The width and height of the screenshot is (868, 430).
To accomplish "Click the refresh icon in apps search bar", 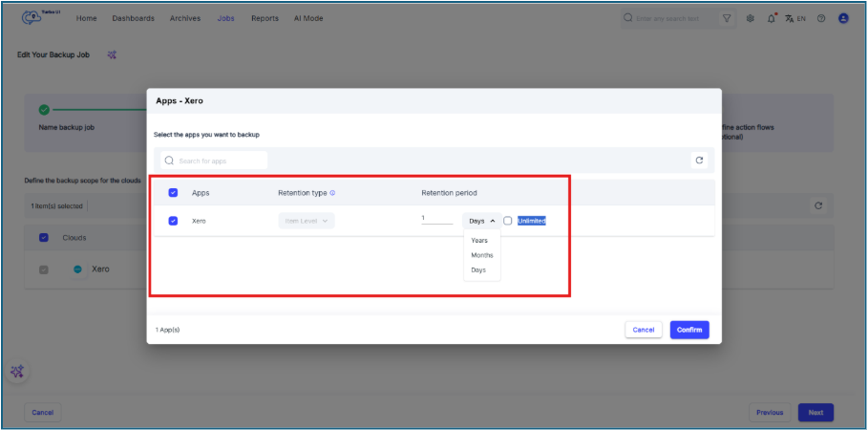I will 699,161.
